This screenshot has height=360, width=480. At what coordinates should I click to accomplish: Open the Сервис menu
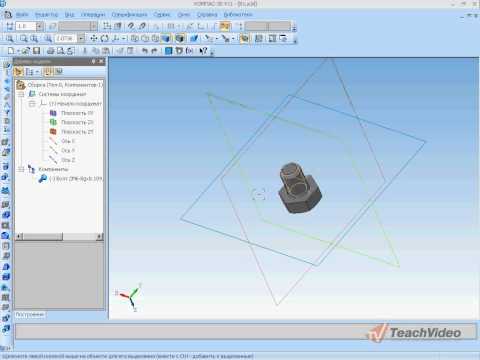pos(162,15)
